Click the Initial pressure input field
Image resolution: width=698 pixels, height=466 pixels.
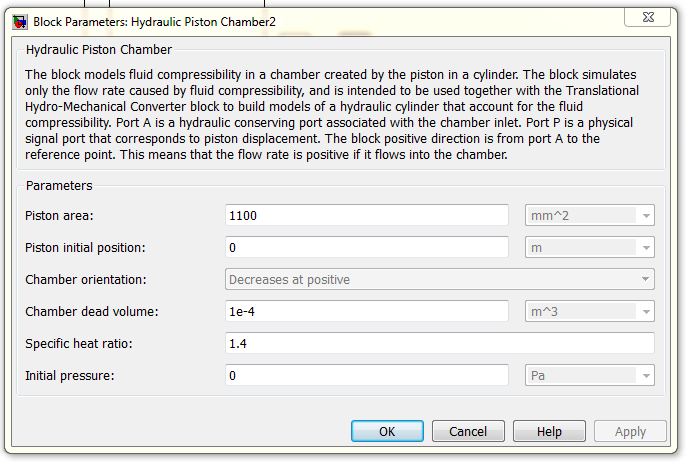[x=367, y=376]
